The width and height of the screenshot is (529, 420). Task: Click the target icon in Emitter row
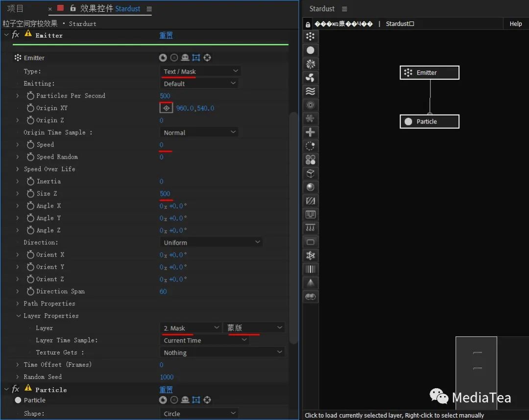pos(207,58)
